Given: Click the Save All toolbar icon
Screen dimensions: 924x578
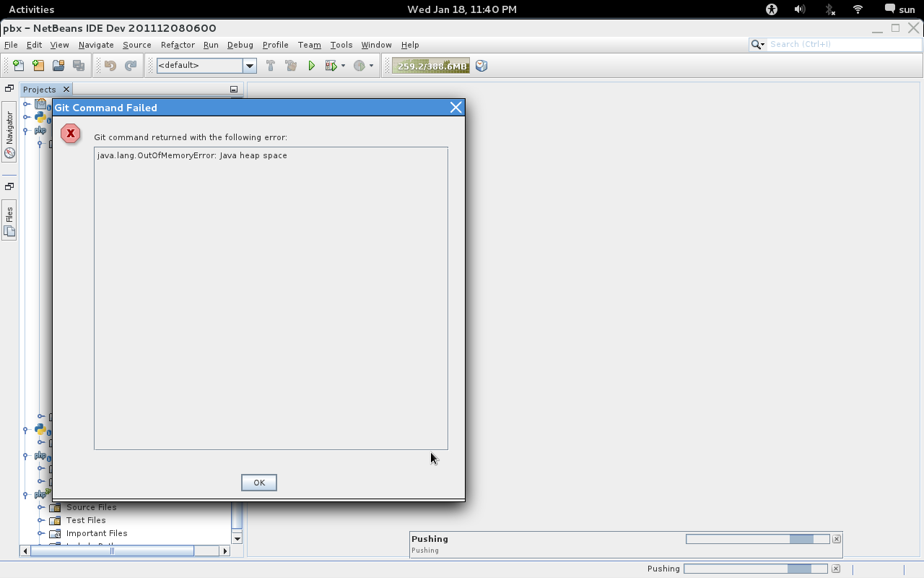Looking at the screenshot, I should point(79,66).
